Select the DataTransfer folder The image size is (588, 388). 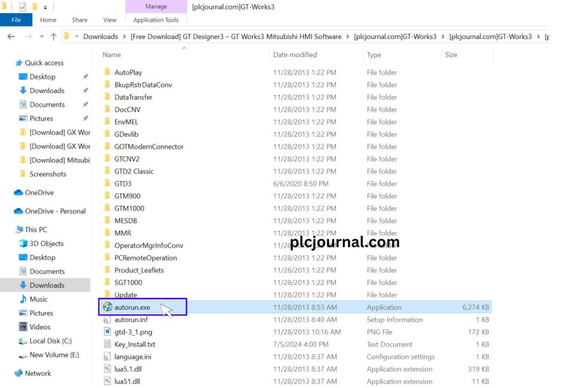tap(133, 97)
